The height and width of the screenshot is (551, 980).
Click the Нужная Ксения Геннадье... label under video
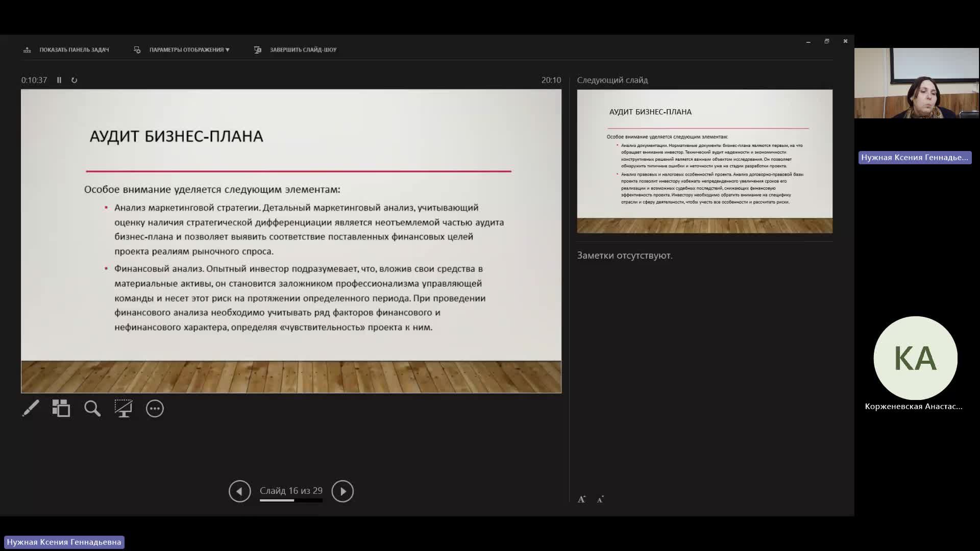915,158
